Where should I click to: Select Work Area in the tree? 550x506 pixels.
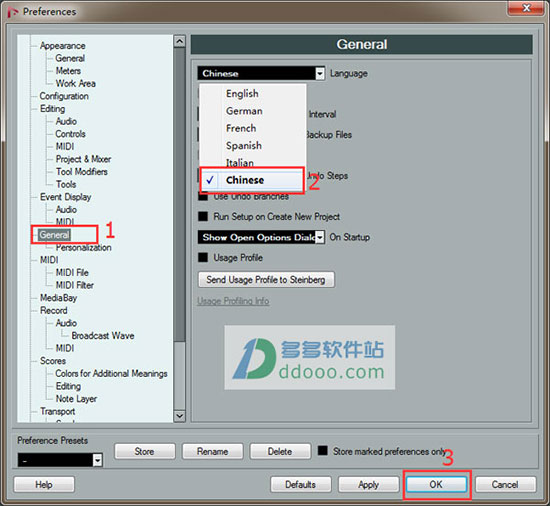pyautogui.click(x=75, y=83)
